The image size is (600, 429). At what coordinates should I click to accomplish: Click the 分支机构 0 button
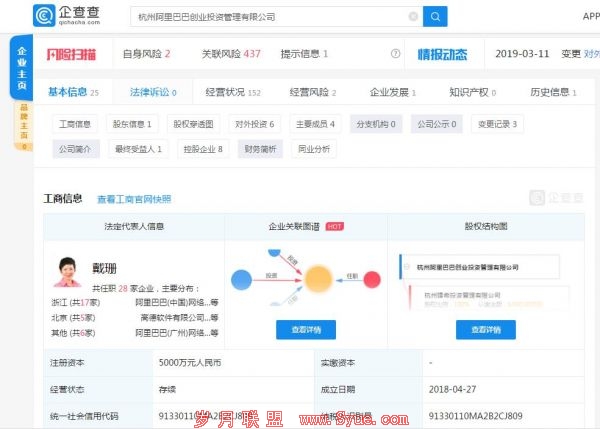pos(376,124)
